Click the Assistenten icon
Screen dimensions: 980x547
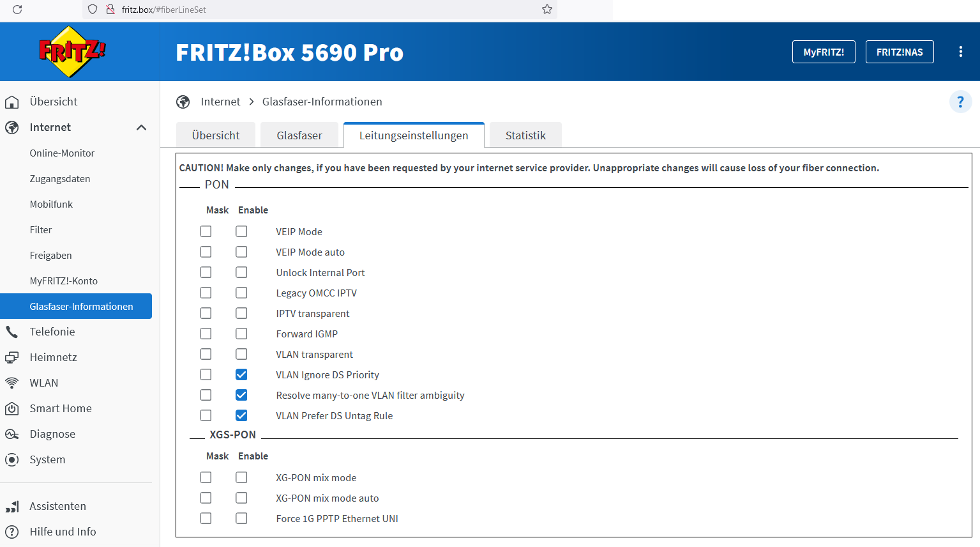(x=12, y=506)
